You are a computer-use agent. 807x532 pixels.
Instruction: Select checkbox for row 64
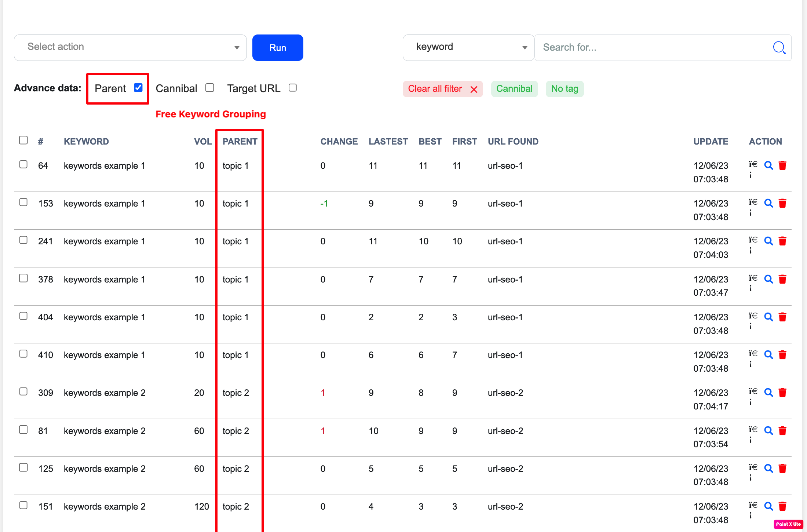[23, 164]
